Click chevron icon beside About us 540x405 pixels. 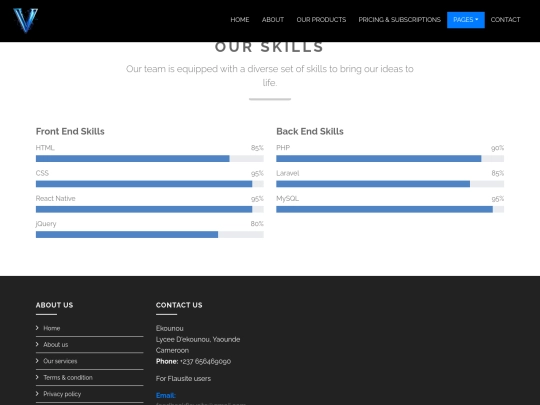[37, 344]
